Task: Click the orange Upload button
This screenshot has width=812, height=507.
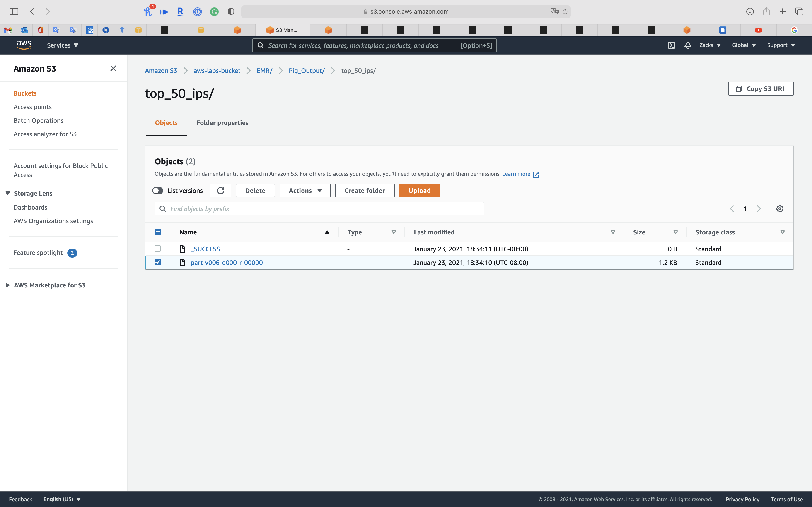Action: click(419, 190)
